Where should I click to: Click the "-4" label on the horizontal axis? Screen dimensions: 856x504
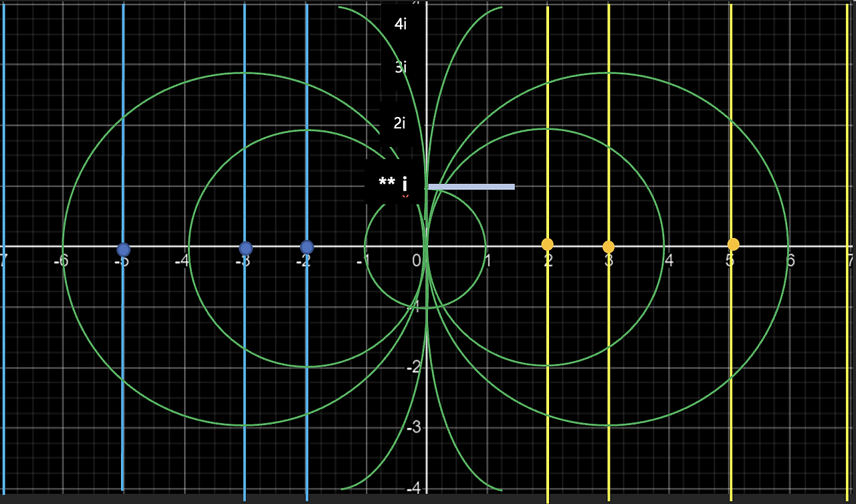point(183,260)
